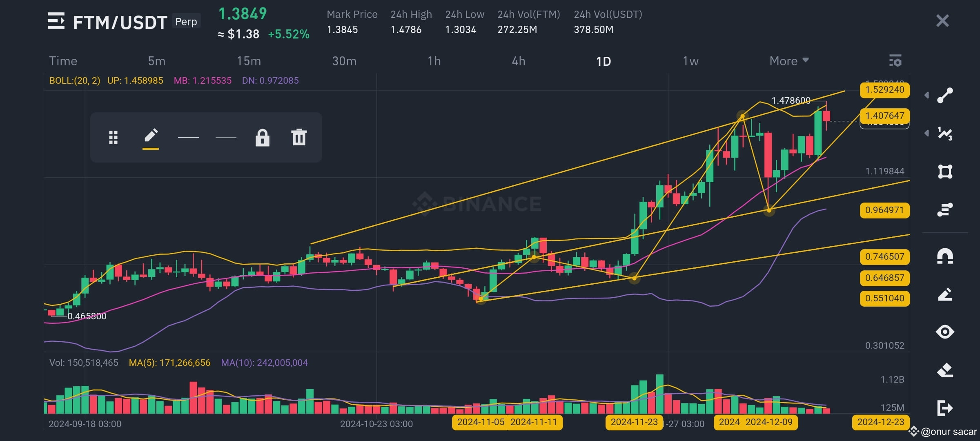Viewport: 980px width, 441px height.
Task: Lock the selected drawing
Action: 262,138
